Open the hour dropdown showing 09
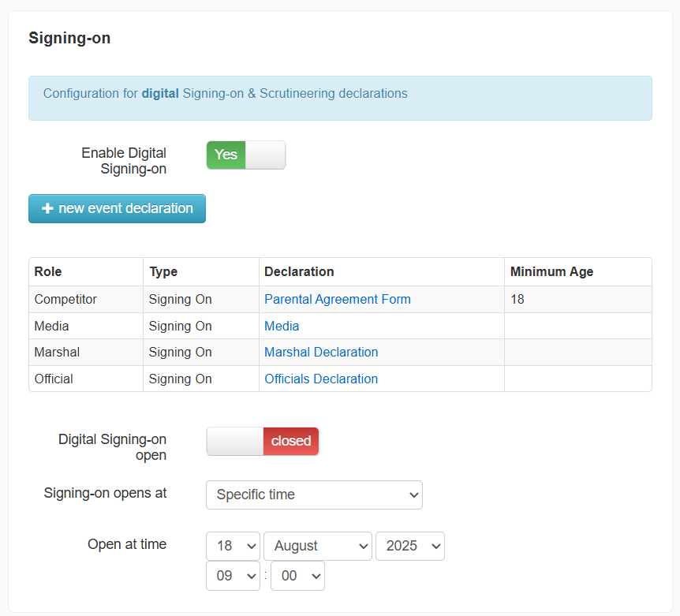 (233, 576)
